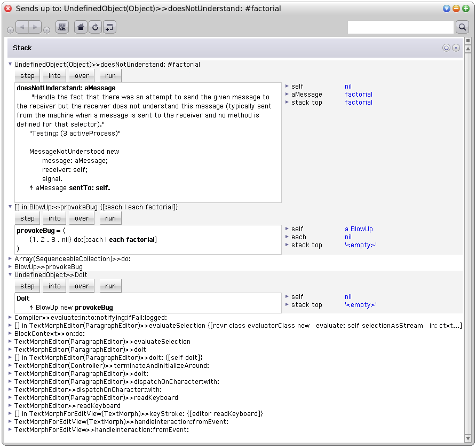Expand self variable in the DoIt frame

[x=287, y=296]
